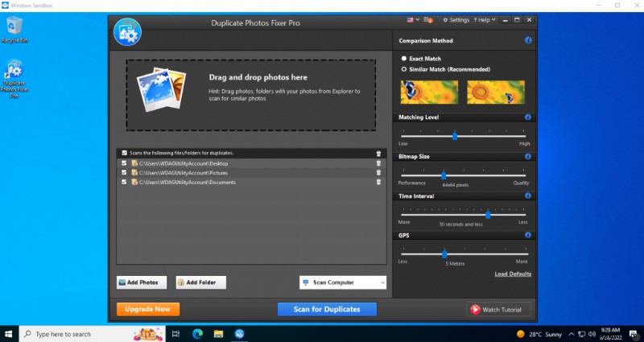Launch Microsoft Edge from the taskbar

[x=197, y=334]
